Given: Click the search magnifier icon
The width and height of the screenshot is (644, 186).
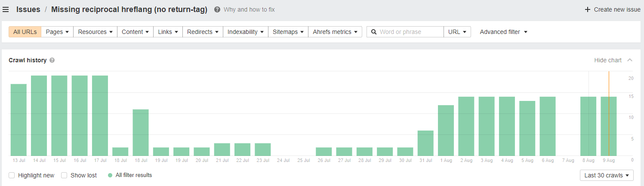Looking at the screenshot, I should pyautogui.click(x=374, y=32).
